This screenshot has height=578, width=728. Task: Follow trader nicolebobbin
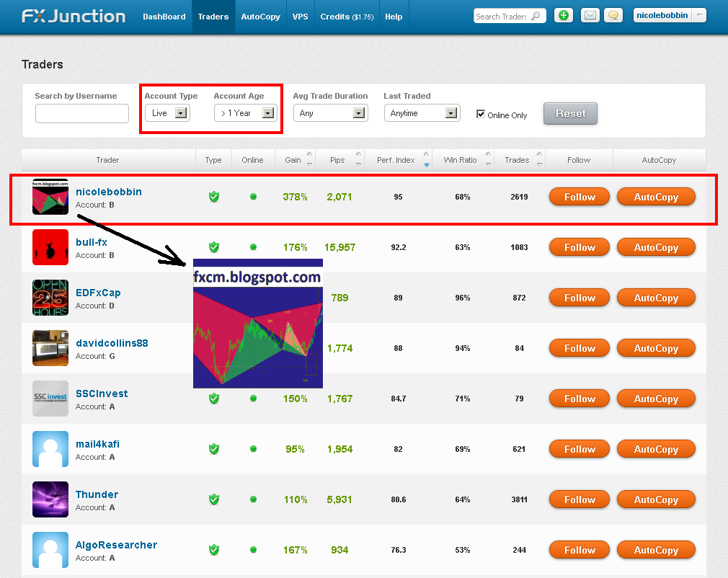pos(580,197)
